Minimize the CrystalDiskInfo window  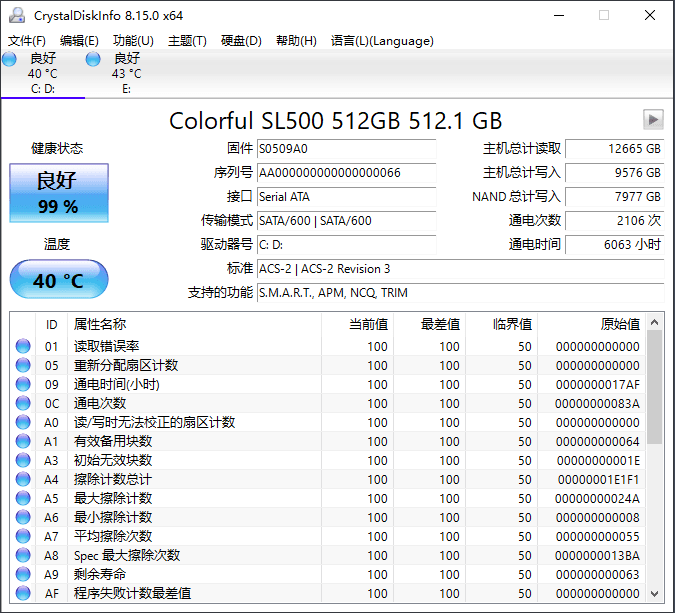(559, 15)
